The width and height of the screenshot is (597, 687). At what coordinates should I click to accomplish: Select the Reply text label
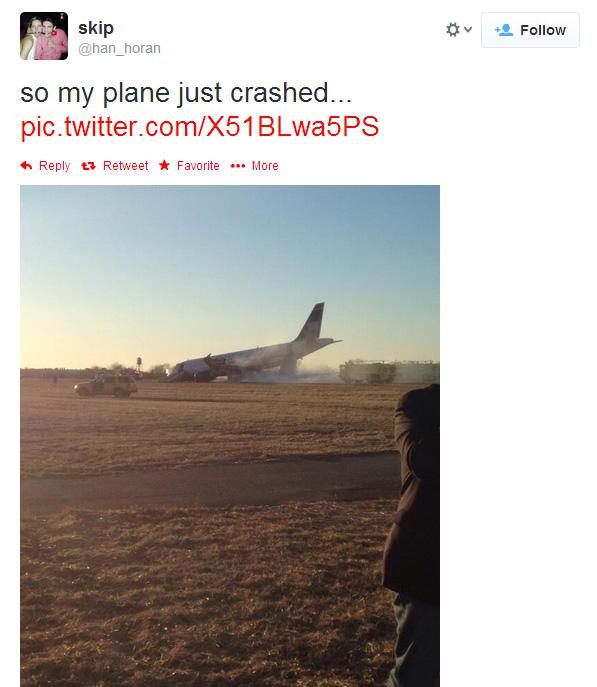pos(54,166)
